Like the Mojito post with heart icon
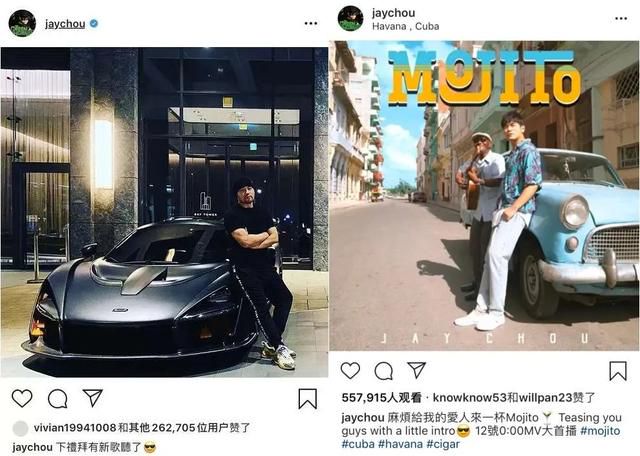This screenshot has height=456, width=640. (350, 370)
